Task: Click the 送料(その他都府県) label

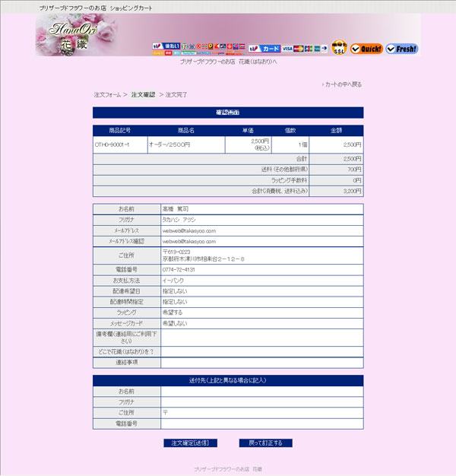Action: click(284, 170)
